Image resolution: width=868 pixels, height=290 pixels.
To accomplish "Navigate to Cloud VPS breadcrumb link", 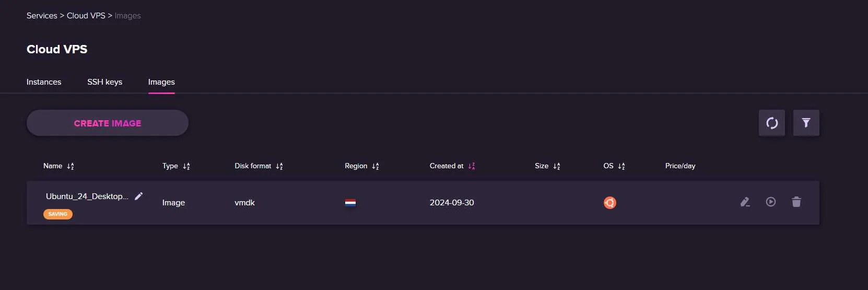I will [86, 16].
